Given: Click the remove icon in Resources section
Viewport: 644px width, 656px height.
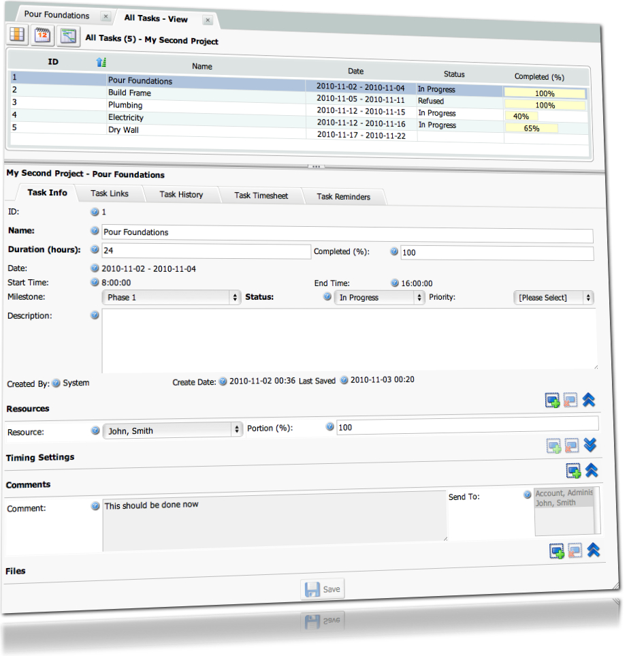Looking at the screenshot, I should click(x=570, y=401).
